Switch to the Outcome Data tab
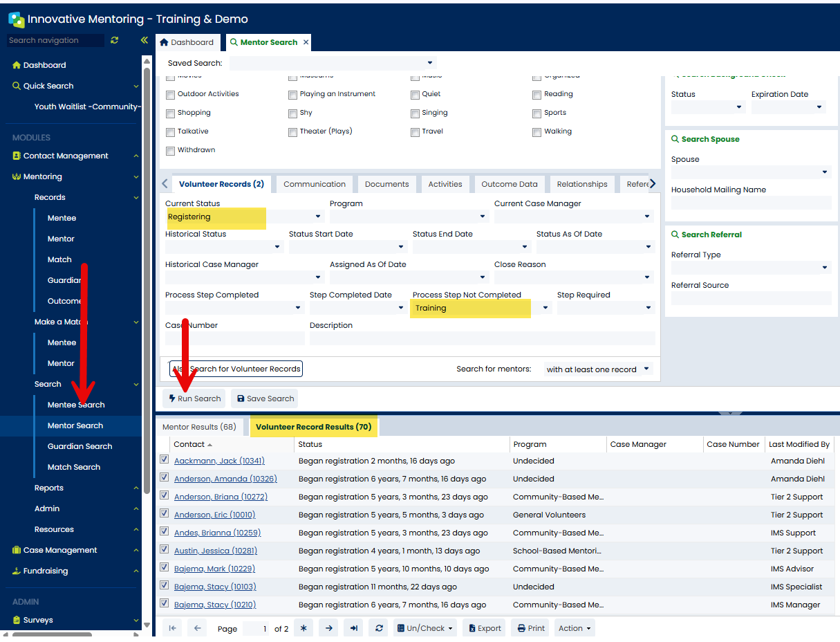This screenshot has height=642, width=840. (x=510, y=184)
